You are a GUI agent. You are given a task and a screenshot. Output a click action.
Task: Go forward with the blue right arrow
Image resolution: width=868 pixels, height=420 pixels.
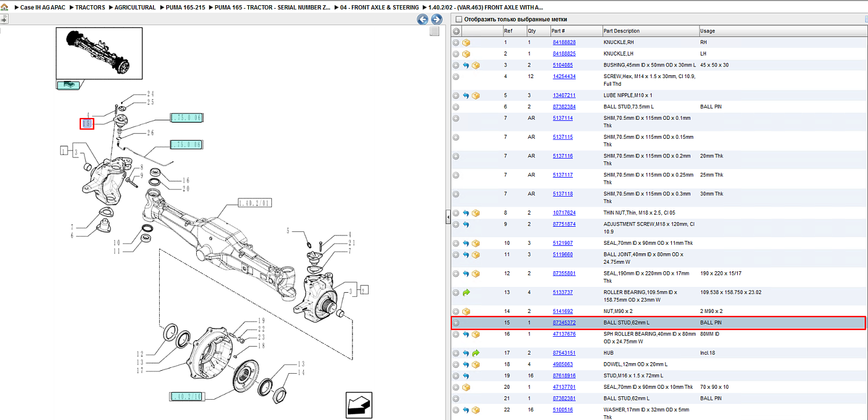(x=437, y=20)
